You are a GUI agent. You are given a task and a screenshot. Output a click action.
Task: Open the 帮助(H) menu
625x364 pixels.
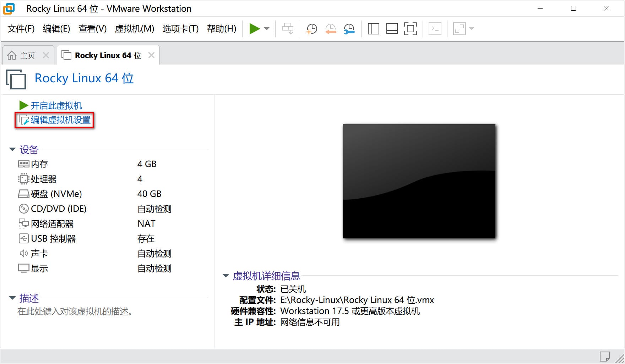222,29
